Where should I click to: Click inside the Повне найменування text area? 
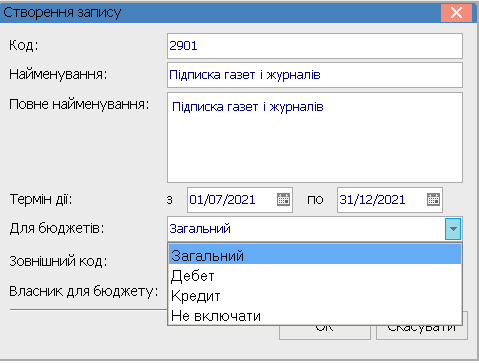[315, 137]
